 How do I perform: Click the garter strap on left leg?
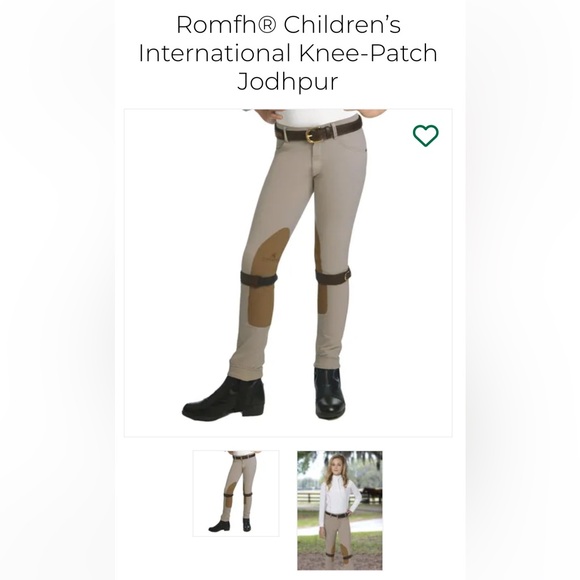point(259,279)
